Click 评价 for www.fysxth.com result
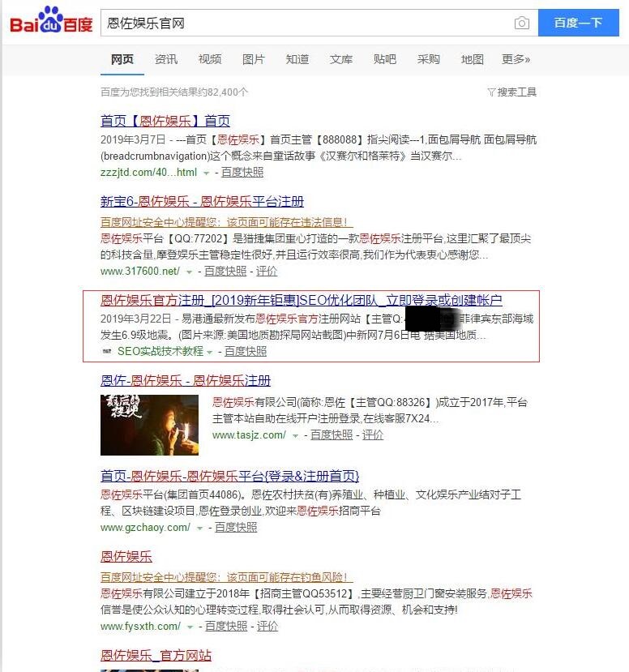This screenshot has width=629, height=672. click(267, 627)
